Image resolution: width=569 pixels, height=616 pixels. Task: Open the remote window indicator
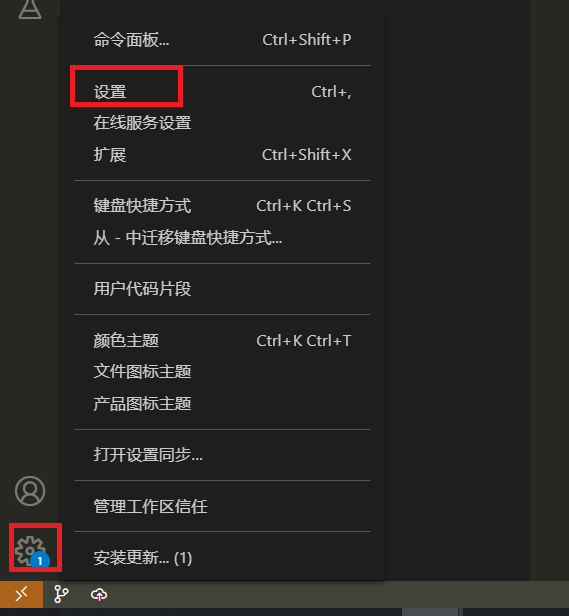[22, 594]
